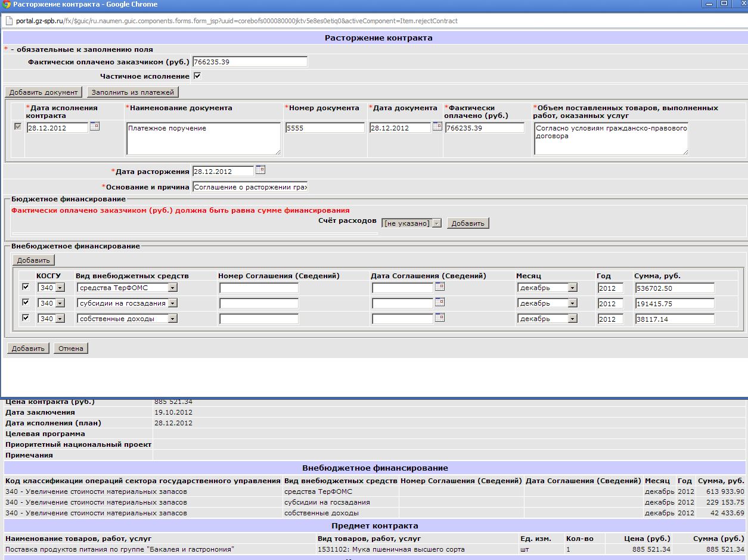
Task: Click page icon in address bar
Action: pyautogui.click(x=9, y=21)
